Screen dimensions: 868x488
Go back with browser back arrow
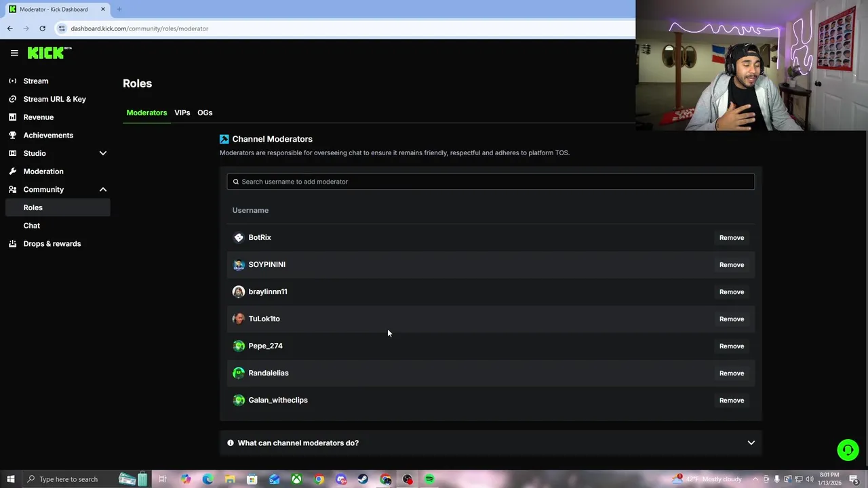pos(9,28)
